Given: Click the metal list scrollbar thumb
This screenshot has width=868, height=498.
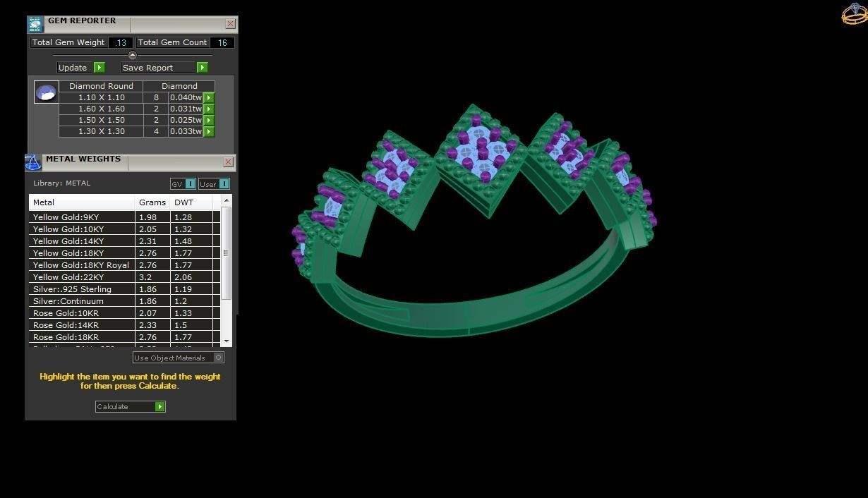Looking at the screenshot, I should pyautogui.click(x=227, y=253).
